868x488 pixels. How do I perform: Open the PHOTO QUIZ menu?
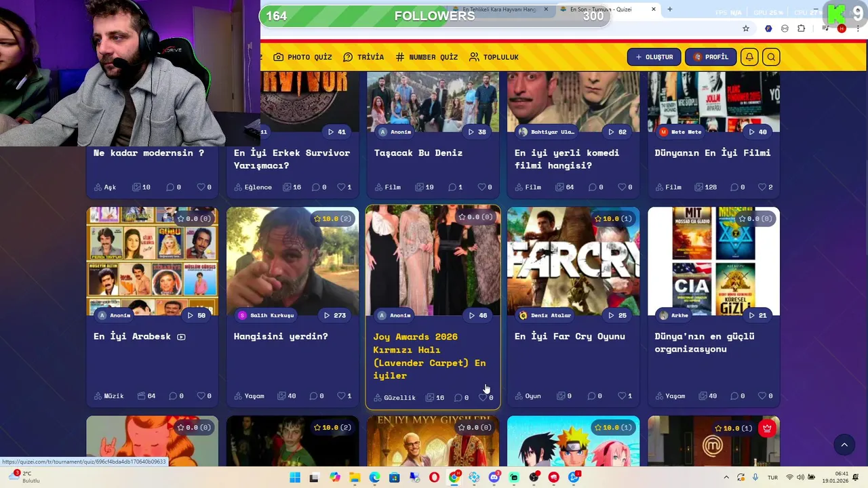pyautogui.click(x=302, y=57)
